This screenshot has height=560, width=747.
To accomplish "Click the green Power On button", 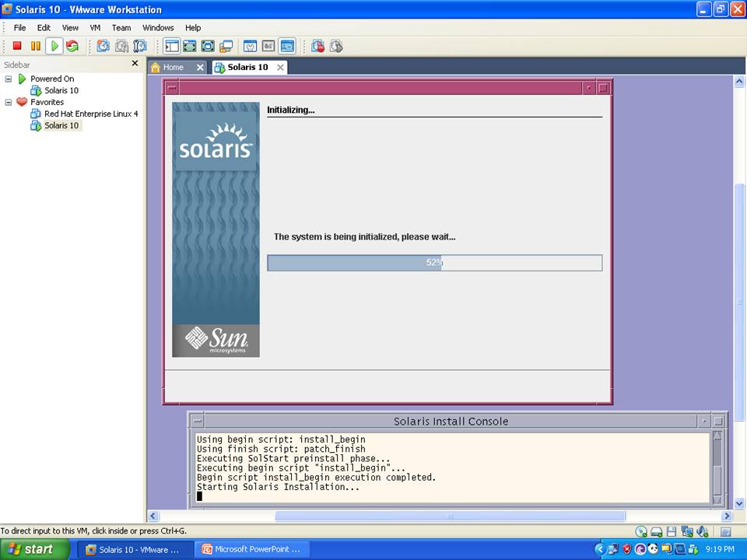I will pos(54,46).
